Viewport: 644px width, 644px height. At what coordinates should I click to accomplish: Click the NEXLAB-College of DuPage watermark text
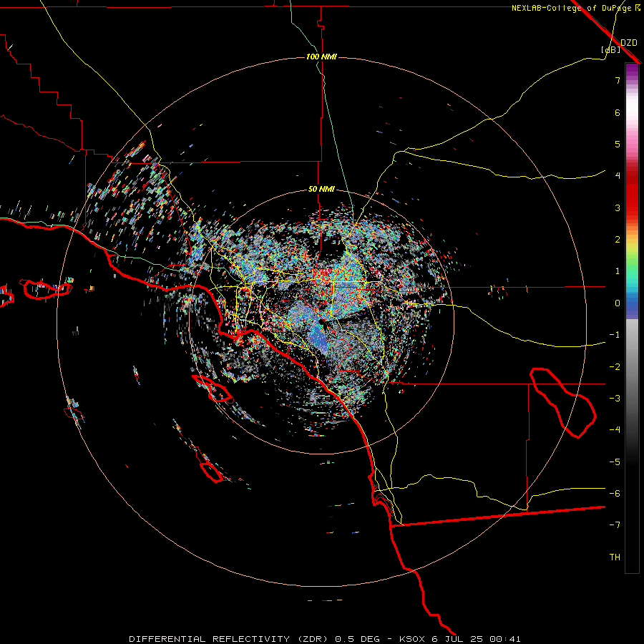tap(576, 8)
